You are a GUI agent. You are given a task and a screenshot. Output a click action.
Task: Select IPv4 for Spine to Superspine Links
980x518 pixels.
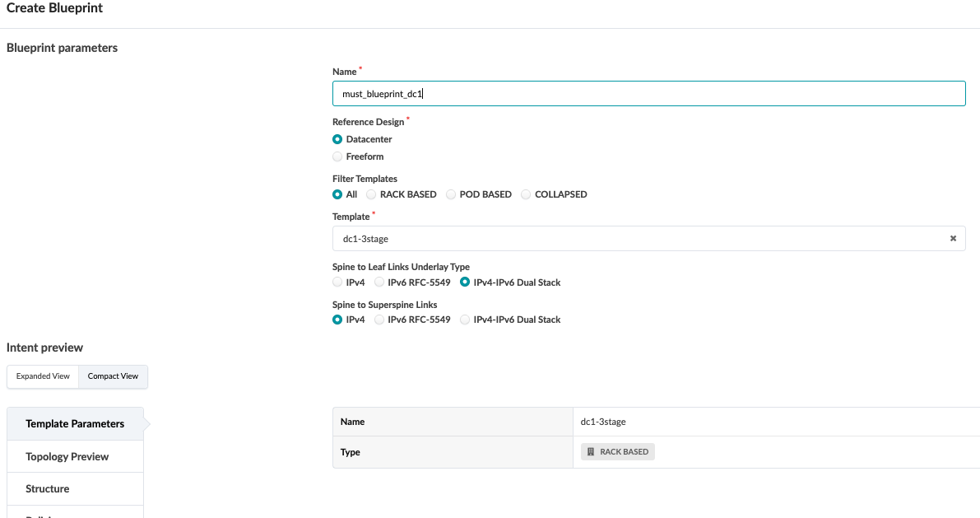pos(337,320)
